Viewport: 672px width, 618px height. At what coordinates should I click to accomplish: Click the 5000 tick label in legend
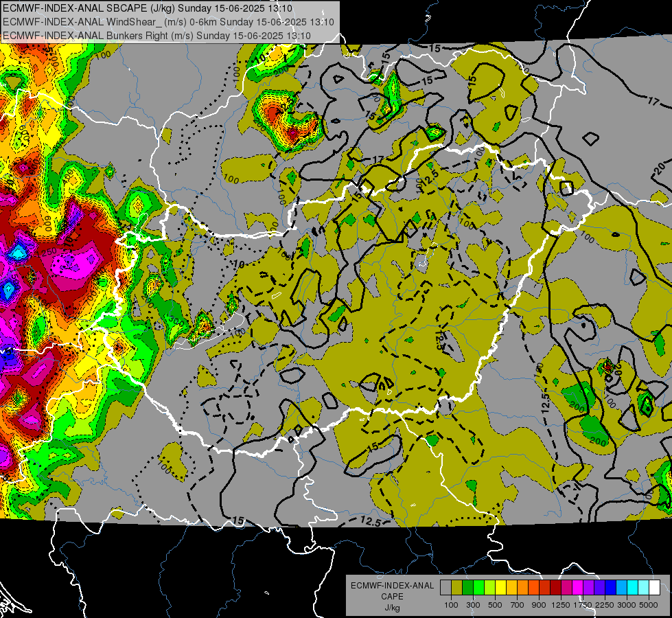click(648, 605)
